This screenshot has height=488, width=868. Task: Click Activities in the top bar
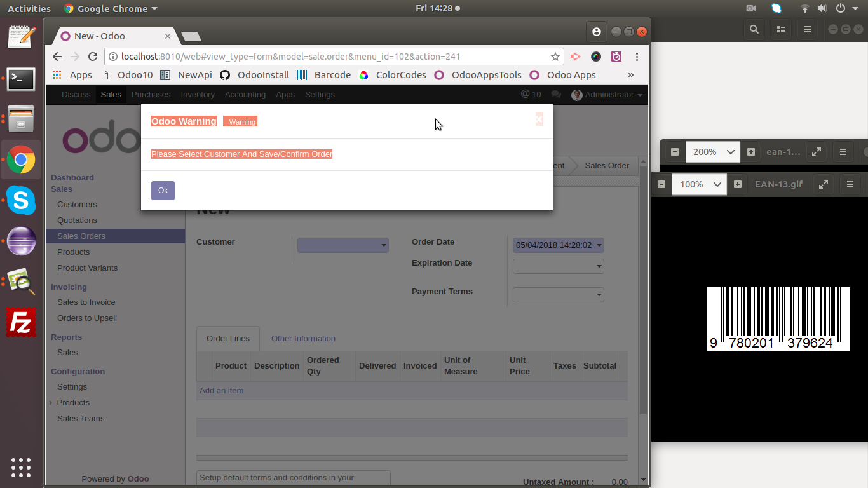tap(29, 9)
